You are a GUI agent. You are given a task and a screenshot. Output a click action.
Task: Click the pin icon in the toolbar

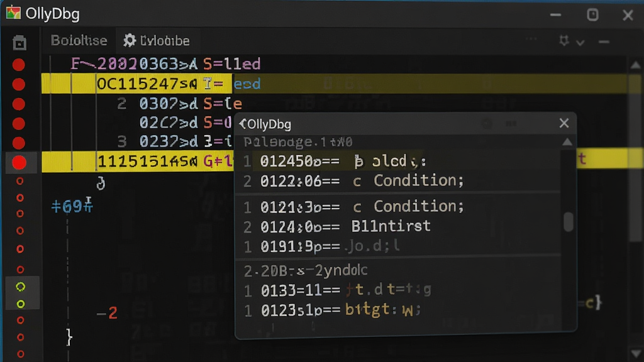564,41
